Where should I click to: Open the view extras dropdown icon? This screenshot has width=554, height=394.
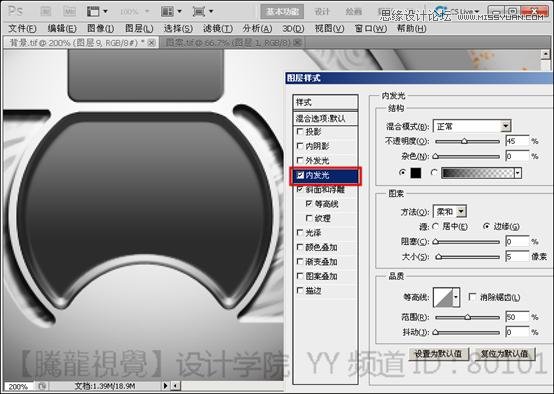pos(97,11)
